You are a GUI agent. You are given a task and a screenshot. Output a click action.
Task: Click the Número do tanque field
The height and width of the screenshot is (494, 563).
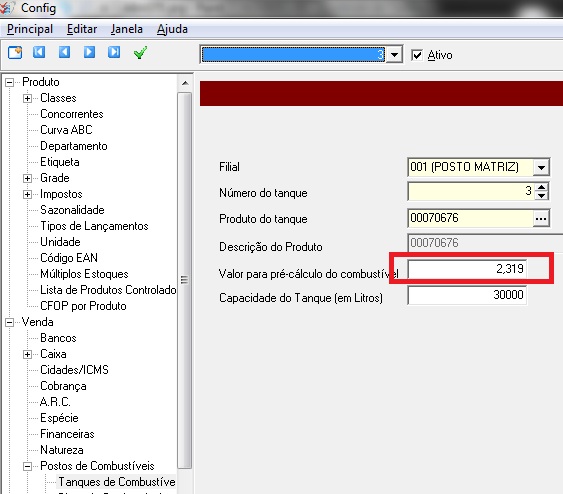471,191
